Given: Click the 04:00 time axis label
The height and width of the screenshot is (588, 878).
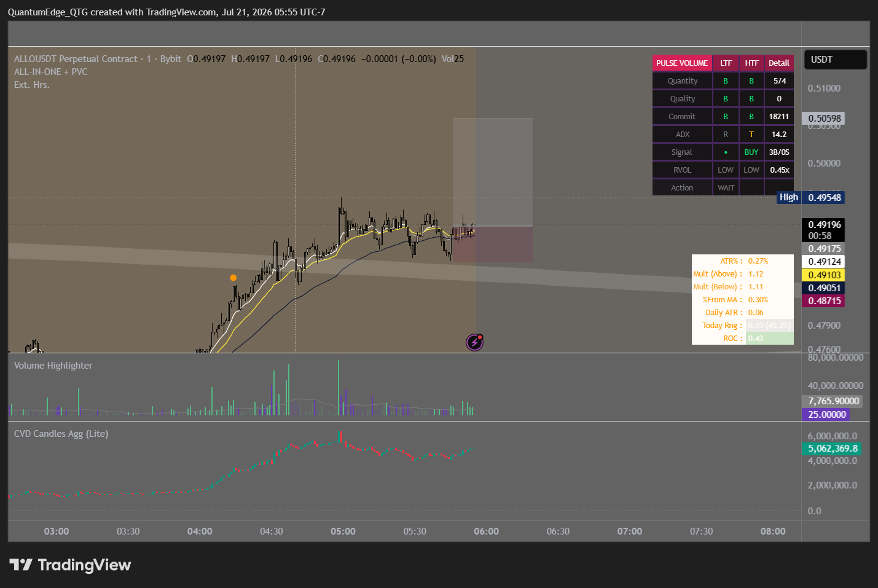Looking at the screenshot, I should [200, 531].
